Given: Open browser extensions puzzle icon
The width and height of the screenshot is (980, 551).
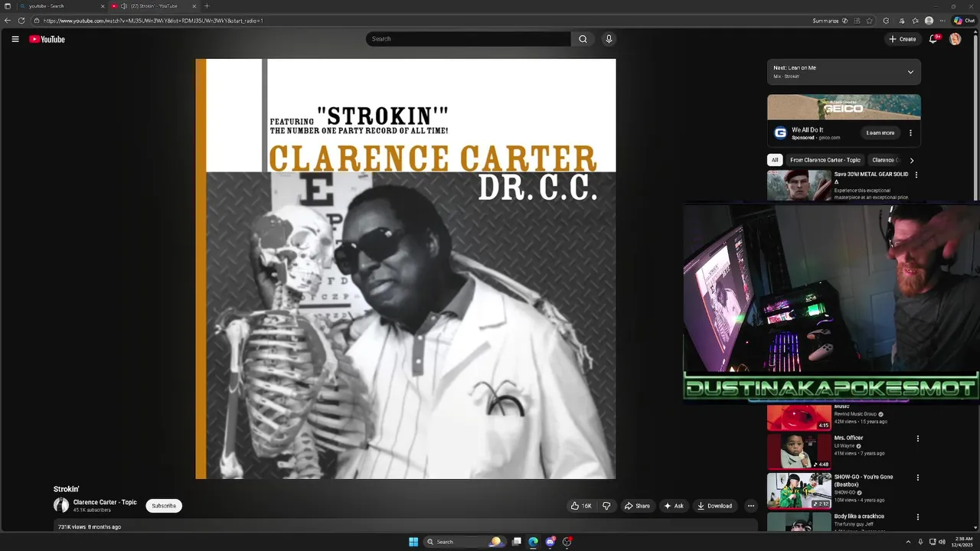Looking at the screenshot, I should coord(886,21).
